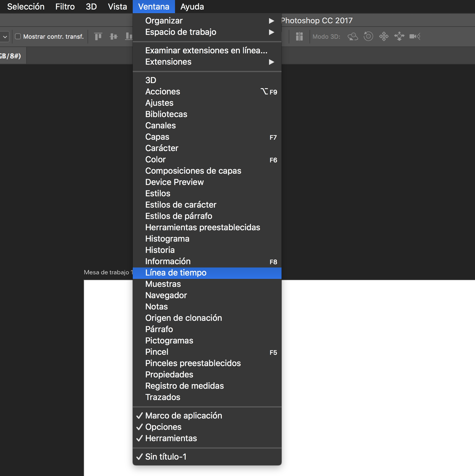Open the Muestras color swatches panel

(163, 284)
